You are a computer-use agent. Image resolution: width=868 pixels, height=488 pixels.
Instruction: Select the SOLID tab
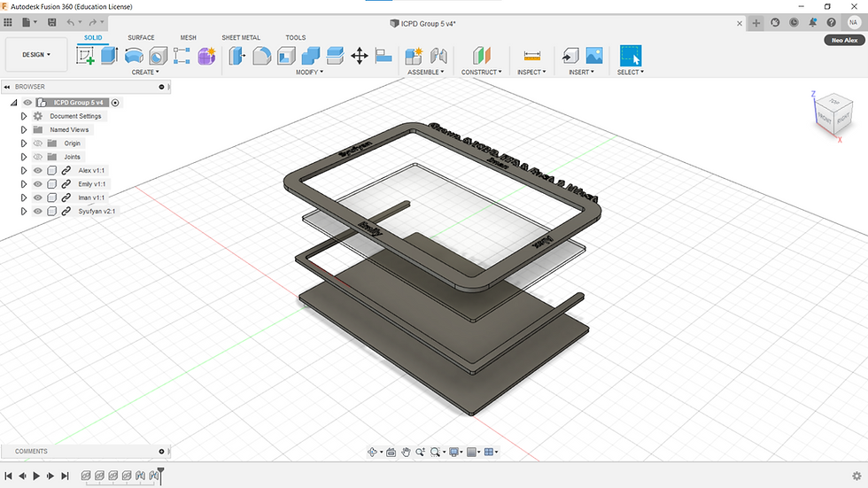(x=93, y=37)
